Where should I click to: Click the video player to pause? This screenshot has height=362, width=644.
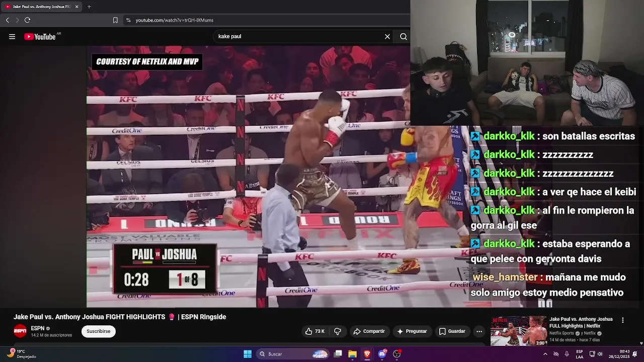click(x=248, y=176)
